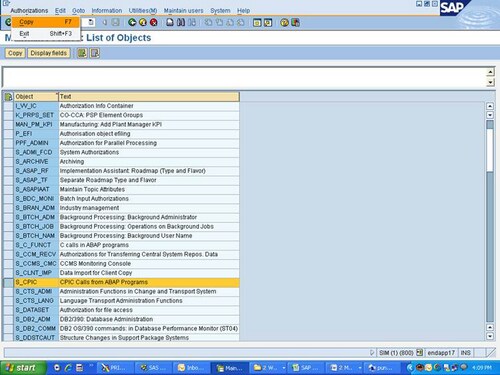Open the Information menu
Viewport: 500px width, 375px height.
pos(107,11)
